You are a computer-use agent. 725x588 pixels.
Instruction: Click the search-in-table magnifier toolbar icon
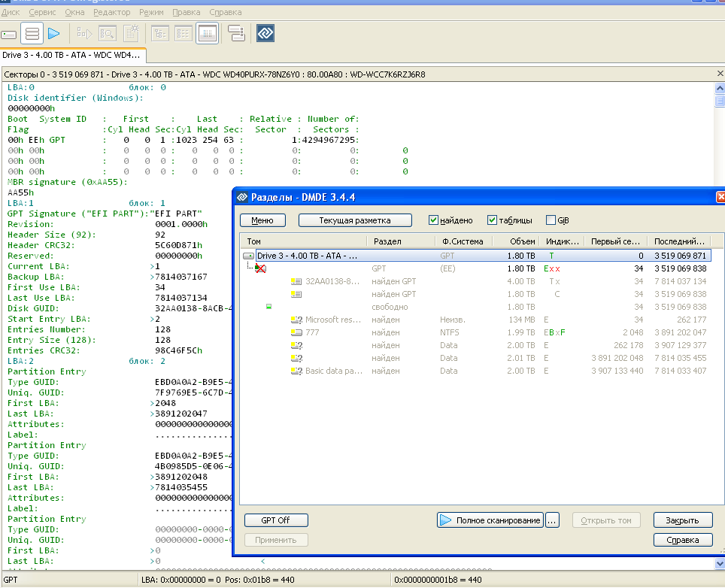(x=107, y=34)
